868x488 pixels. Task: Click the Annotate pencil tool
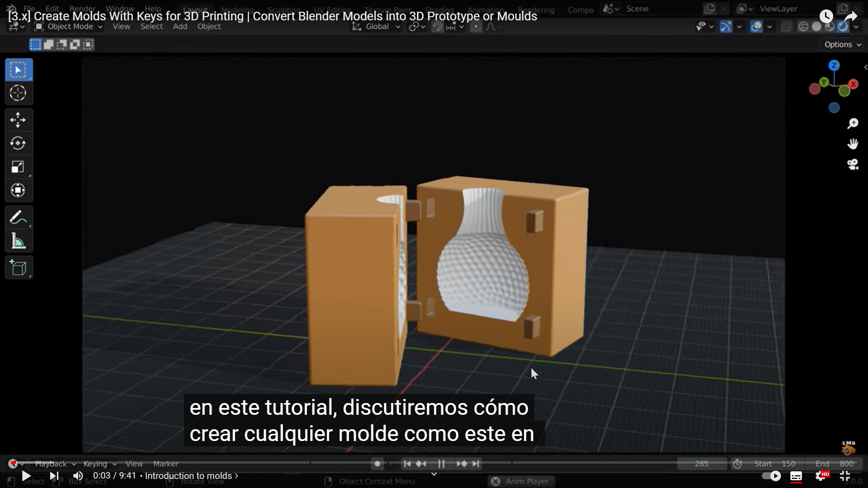(x=18, y=217)
